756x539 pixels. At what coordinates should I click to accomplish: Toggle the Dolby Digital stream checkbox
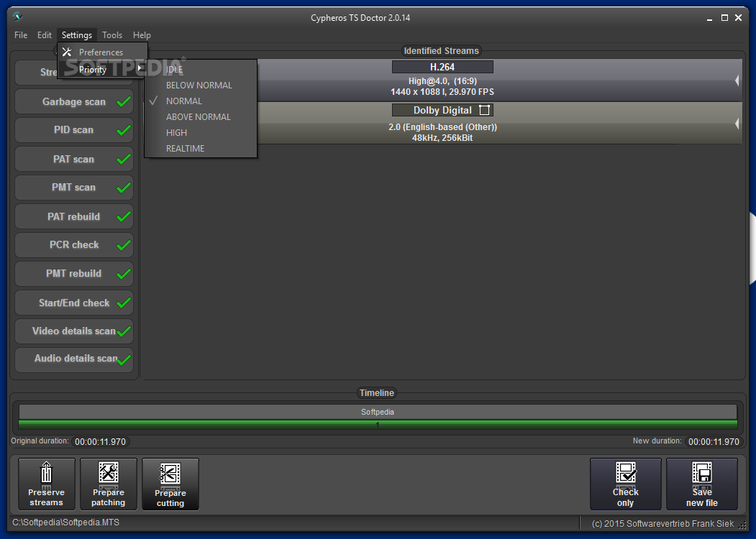(485, 110)
